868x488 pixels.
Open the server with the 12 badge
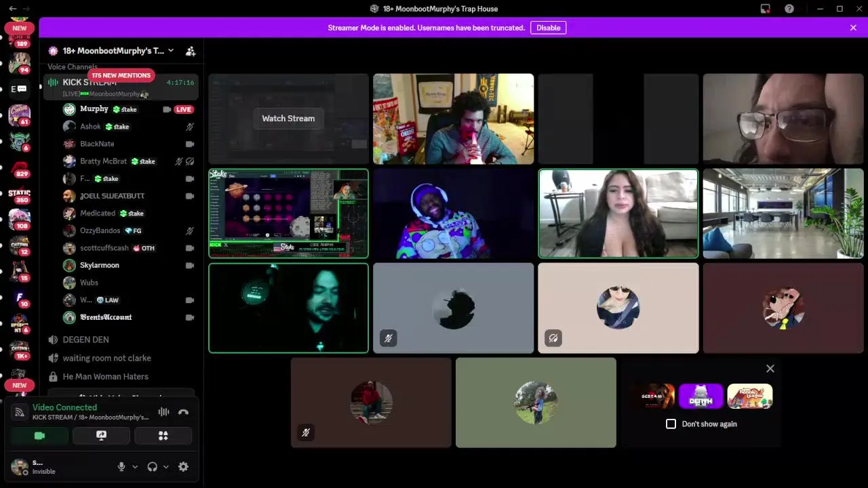pos(20,245)
